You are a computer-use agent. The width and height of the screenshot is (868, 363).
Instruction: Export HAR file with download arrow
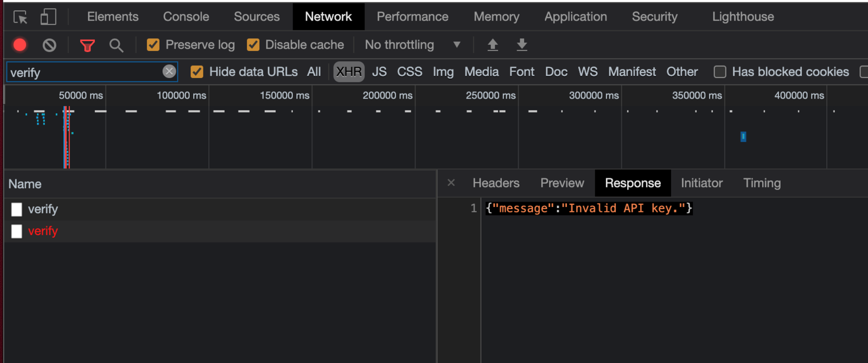pyautogui.click(x=522, y=45)
